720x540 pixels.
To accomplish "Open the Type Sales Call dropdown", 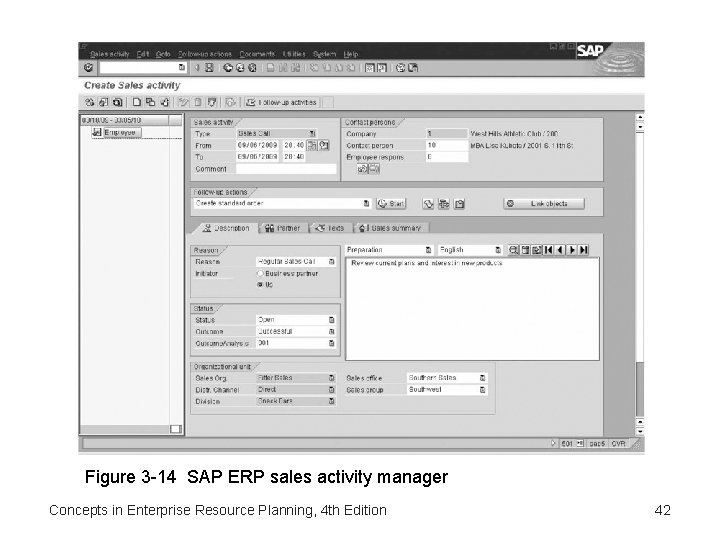I will [x=312, y=134].
